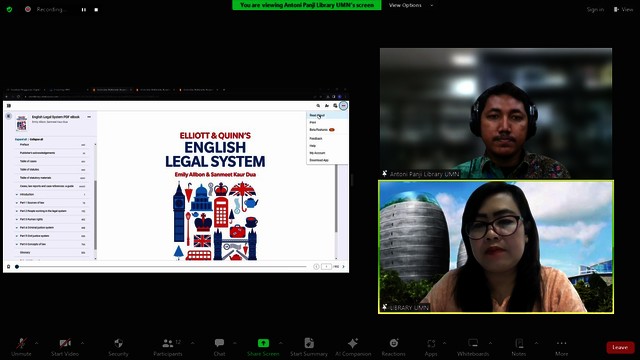
Task: Click the library icon at reader top-left
Action: pos(9,106)
